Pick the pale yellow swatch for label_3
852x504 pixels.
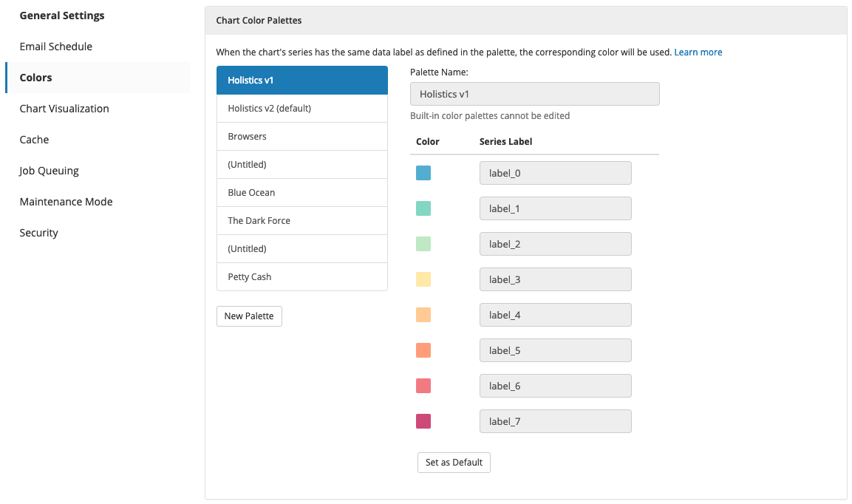click(x=423, y=279)
